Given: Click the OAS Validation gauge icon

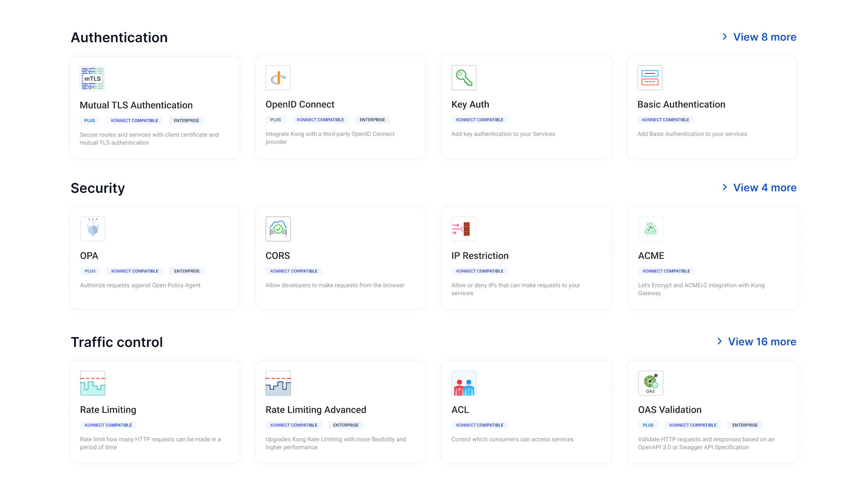Looking at the screenshot, I should (650, 383).
